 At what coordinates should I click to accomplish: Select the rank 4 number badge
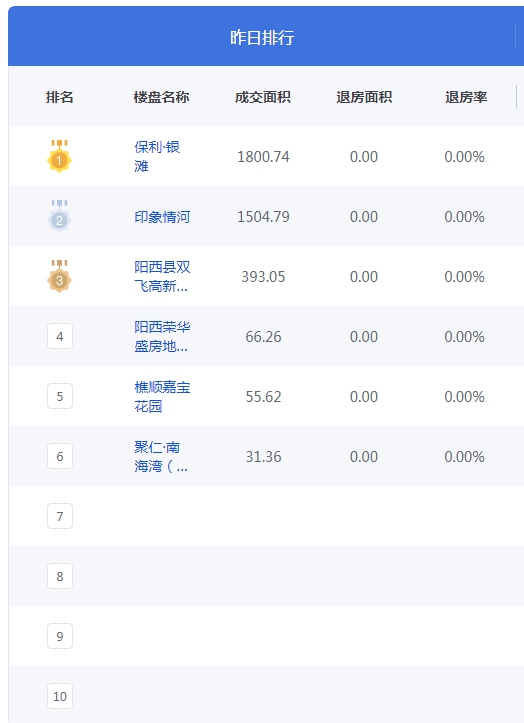pyautogui.click(x=60, y=336)
